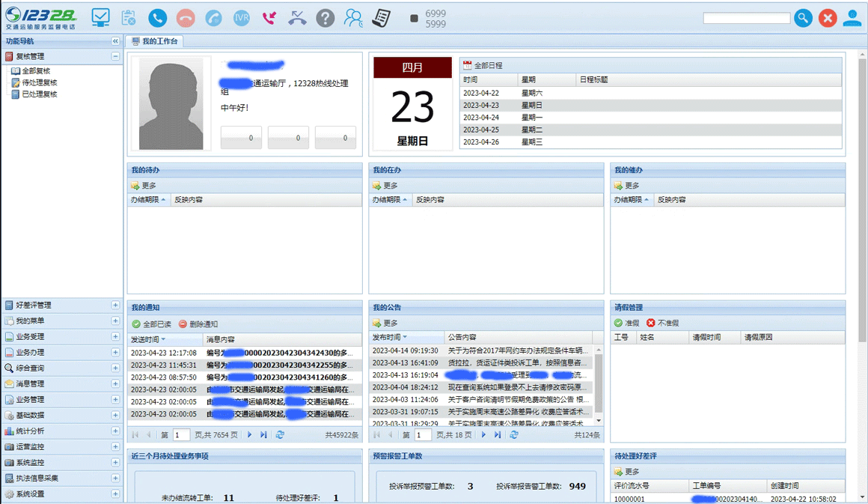Click the page number input in 我的通知
Screen dimensions: 868x504
coord(180,434)
